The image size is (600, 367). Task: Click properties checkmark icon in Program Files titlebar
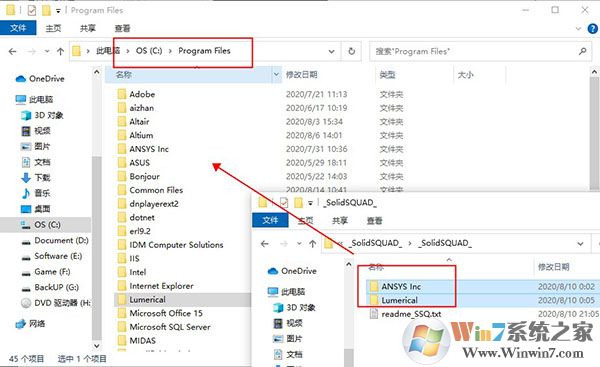[32, 10]
